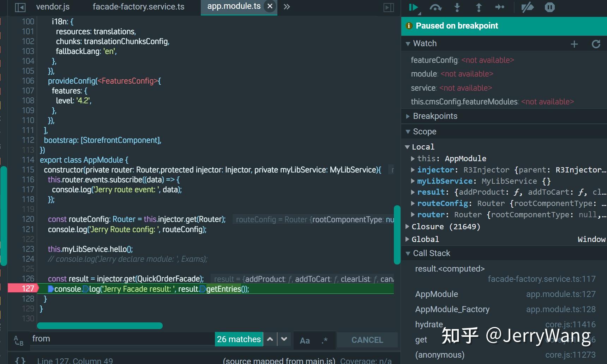
Task: Resume script execution
Action: [413, 7]
